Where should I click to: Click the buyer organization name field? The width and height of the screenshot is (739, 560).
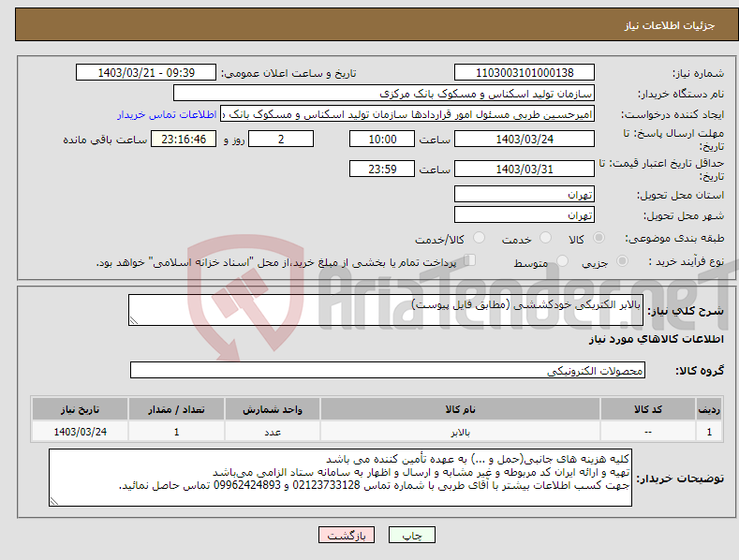(384, 94)
